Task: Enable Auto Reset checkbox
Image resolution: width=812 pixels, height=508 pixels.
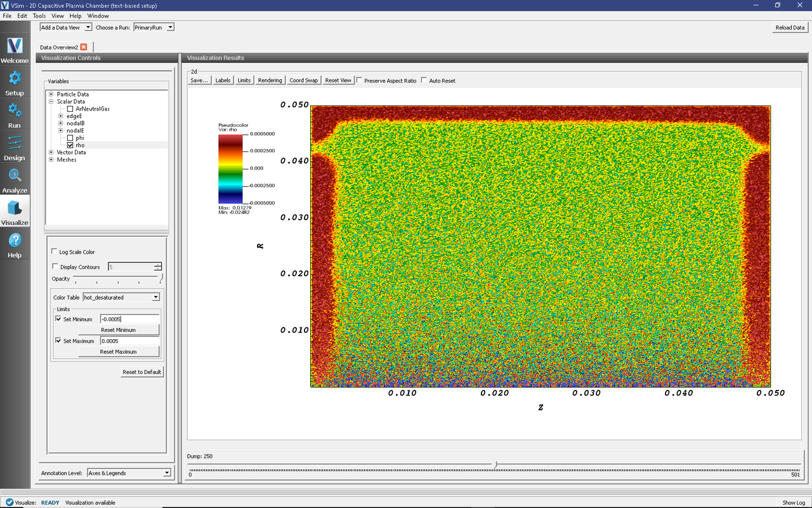Action: pyautogui.click(x=424, y=81)
